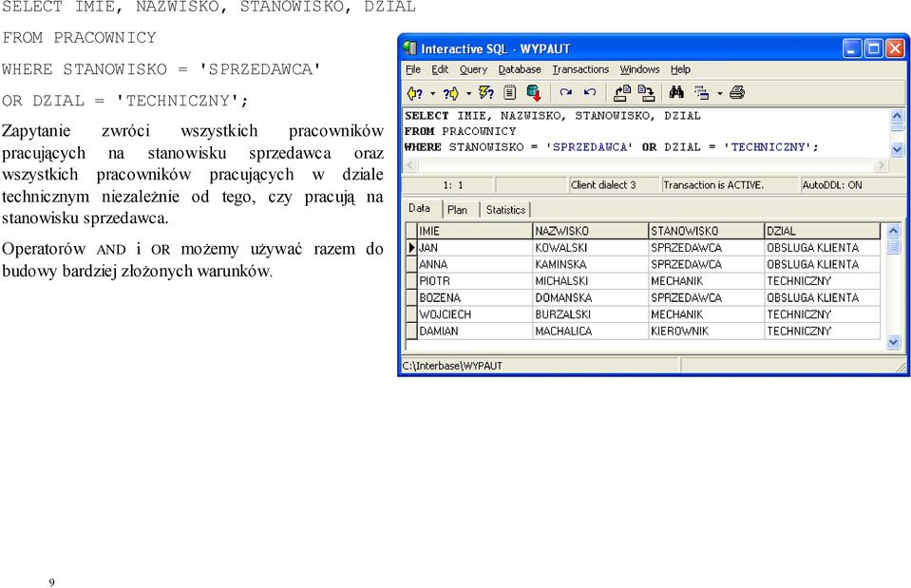Click the 'Transaction is ACTIVE.' status panel
This screenshot has height=588, width=911.
click(x=730, y=185)
